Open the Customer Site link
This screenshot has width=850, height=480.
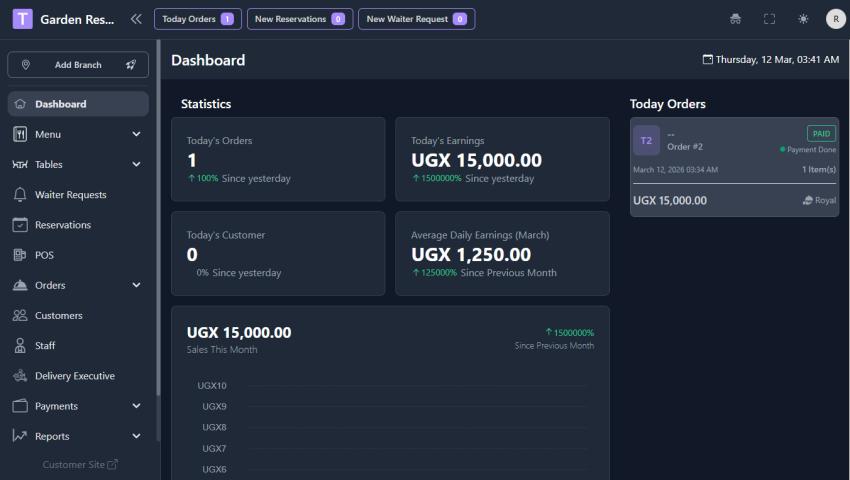(x=80, y=464)
